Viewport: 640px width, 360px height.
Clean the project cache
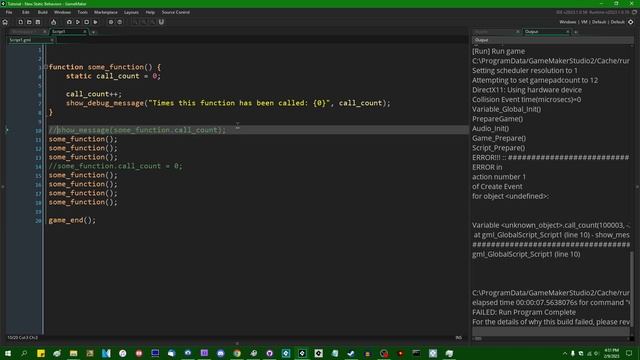[x=96, y=22]
